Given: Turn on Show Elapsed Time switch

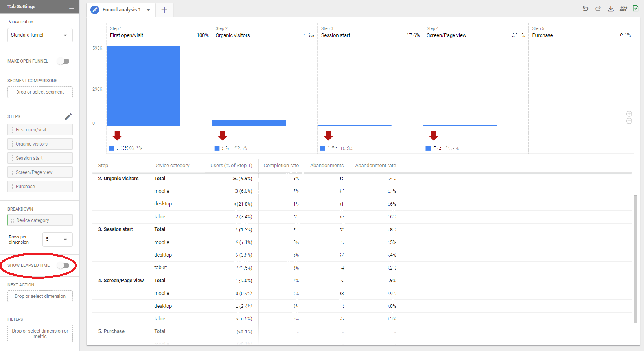Looking at the screenshot, I should click(63, 265).
